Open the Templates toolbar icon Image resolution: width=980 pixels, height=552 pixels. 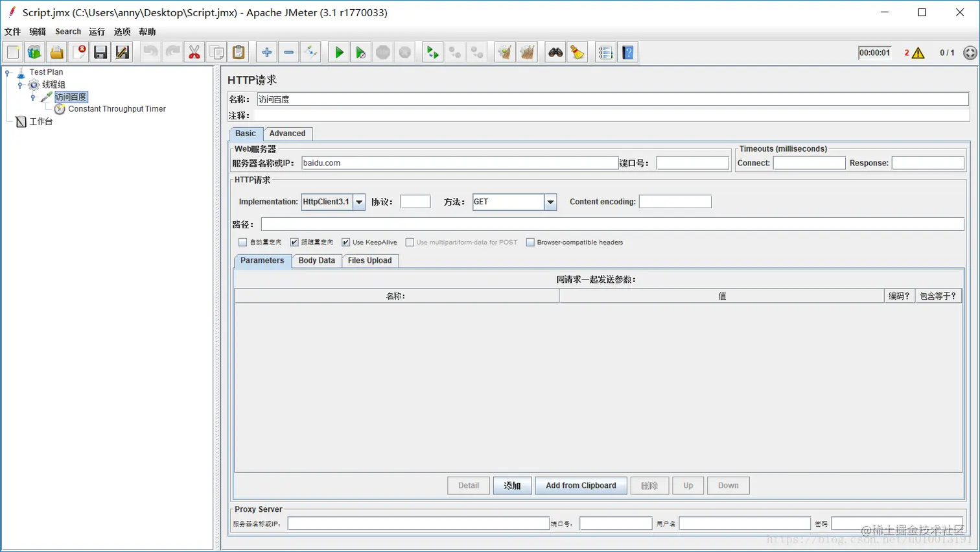pos(35,53)
